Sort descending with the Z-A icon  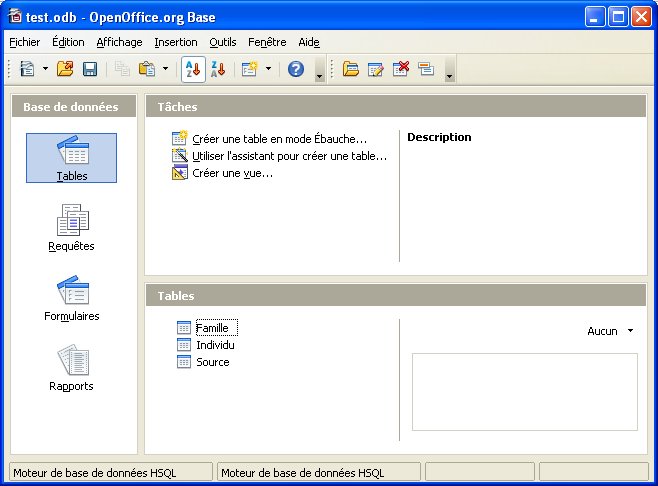[218, 69]
